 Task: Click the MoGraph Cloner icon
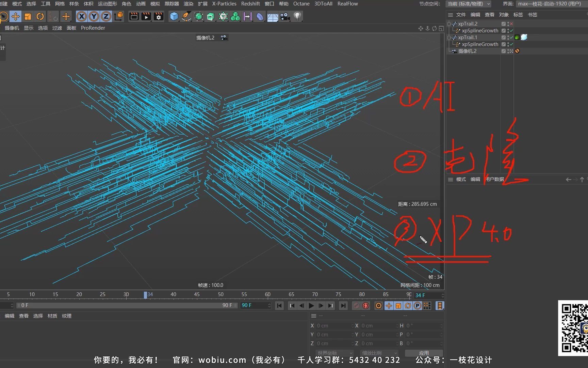coord(235,16)
